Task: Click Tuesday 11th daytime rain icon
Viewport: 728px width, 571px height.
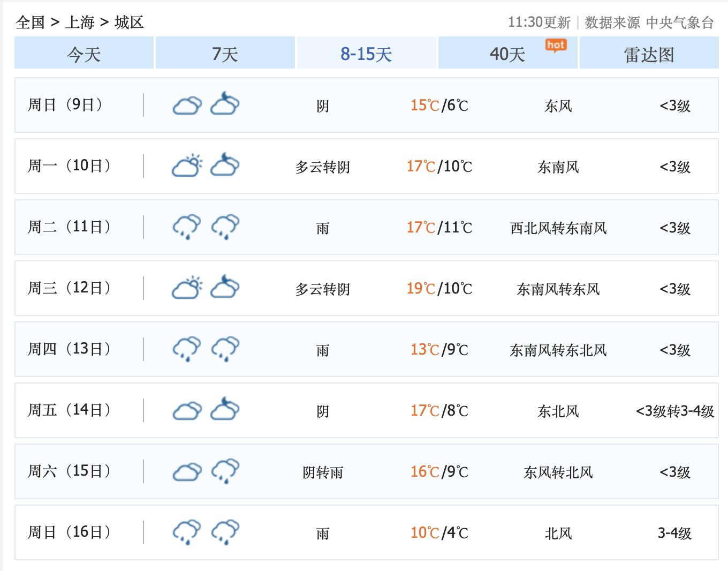Action: tap(187, 227)
